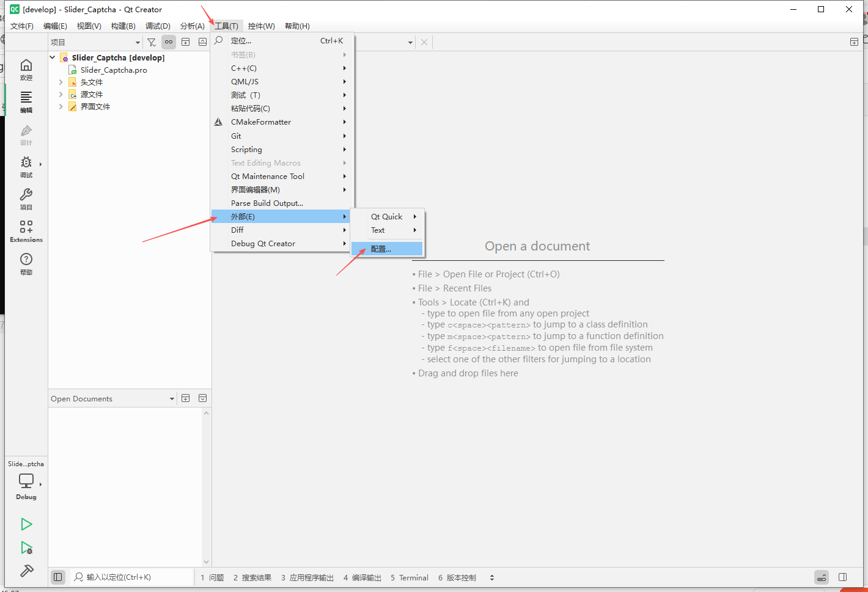Viewport: 868px width, 592px height.
Task: Show the 搜索结果 output pane
Action: click(252, 577)
